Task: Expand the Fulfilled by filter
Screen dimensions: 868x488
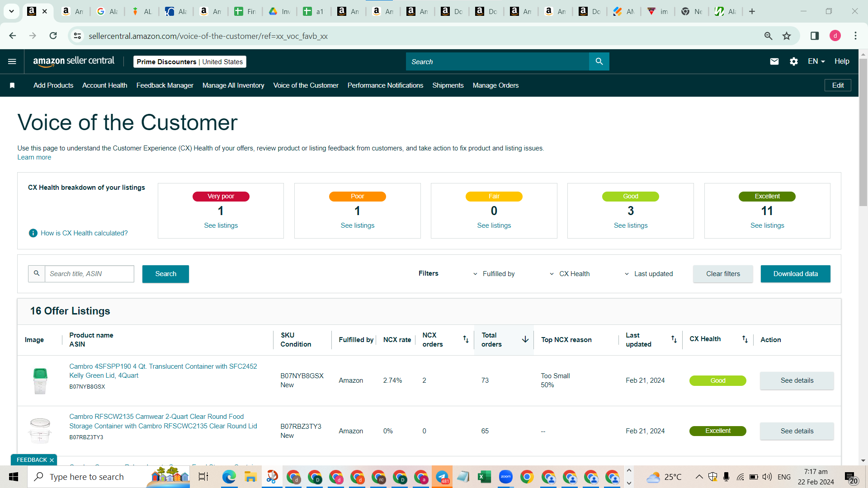Action: pos(494,274)
